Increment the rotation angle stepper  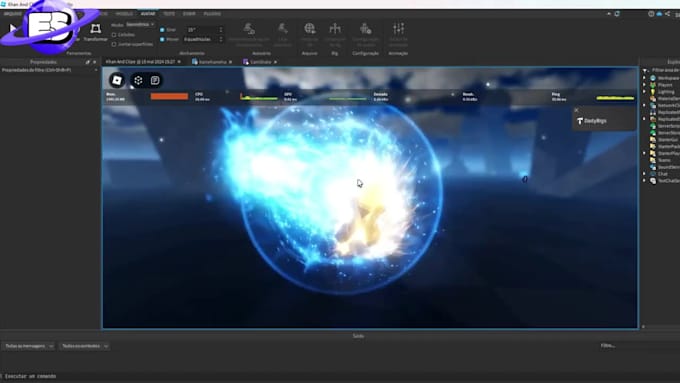tap(221, 28)
